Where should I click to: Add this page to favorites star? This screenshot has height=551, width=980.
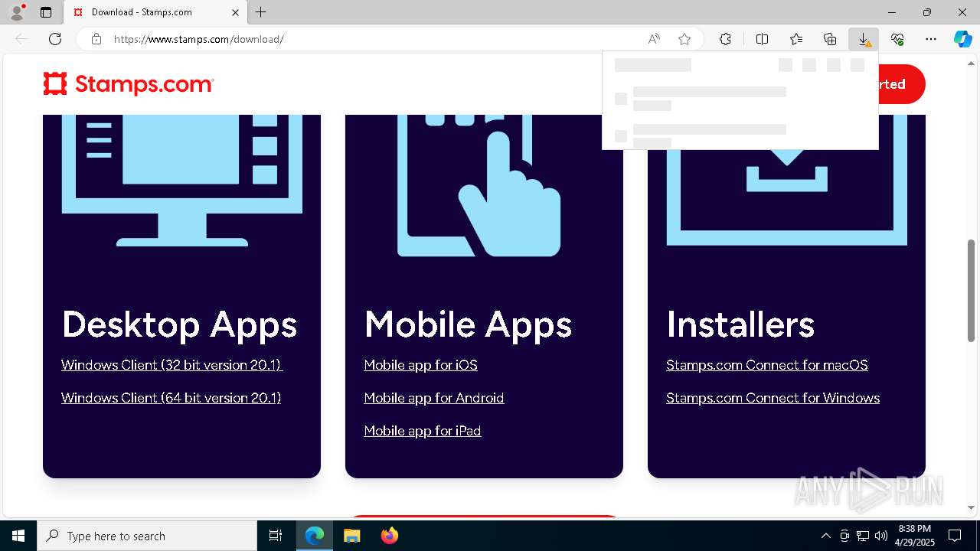point(684,39)
